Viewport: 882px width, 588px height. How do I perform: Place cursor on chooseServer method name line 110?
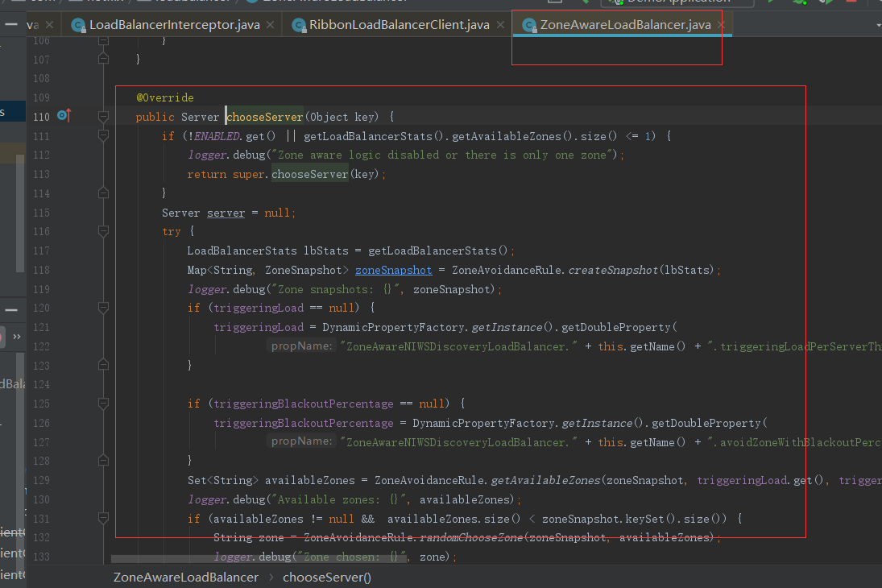(264, 117)
